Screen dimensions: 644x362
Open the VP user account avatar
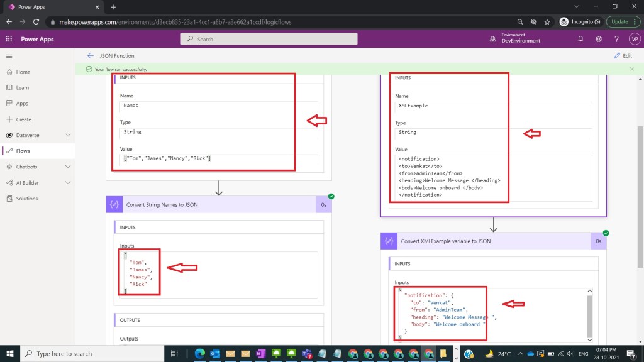(x=634, y=39)
